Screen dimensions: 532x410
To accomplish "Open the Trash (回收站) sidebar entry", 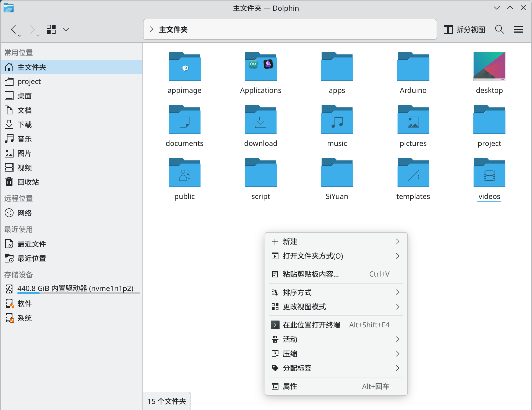I will [28, 182].
